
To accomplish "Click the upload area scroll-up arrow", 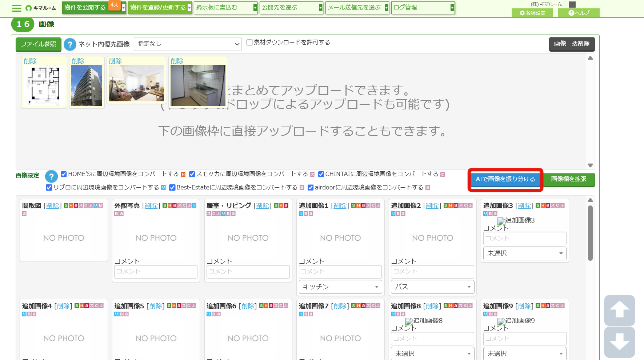I will pos(590,58).
